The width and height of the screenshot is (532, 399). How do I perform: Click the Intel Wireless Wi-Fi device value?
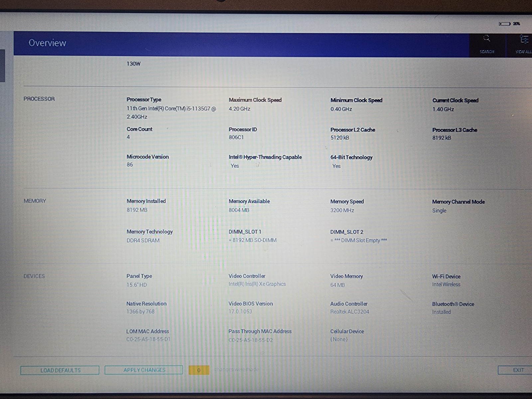pos(446,284)
